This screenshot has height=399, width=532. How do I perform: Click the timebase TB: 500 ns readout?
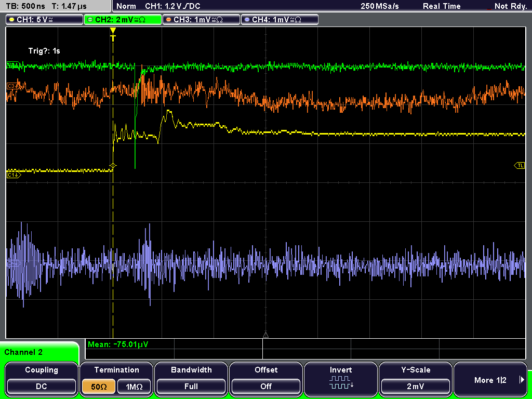(25, 6)
